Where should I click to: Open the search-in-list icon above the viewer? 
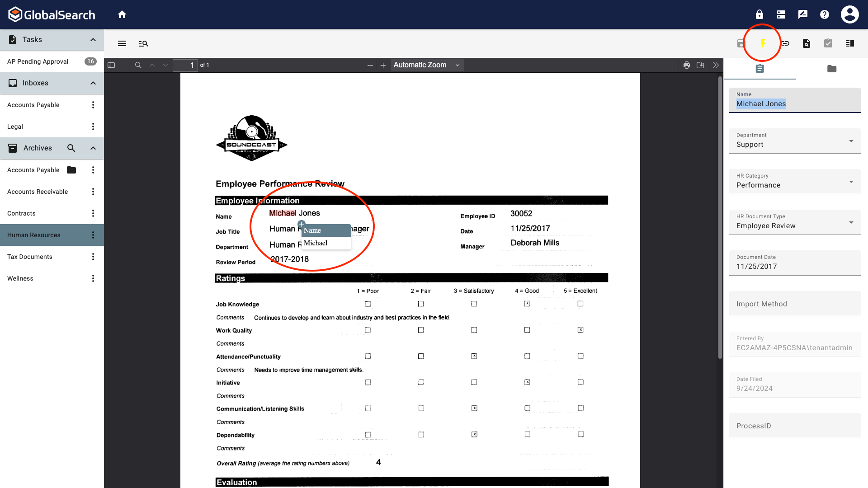point(144,43)
